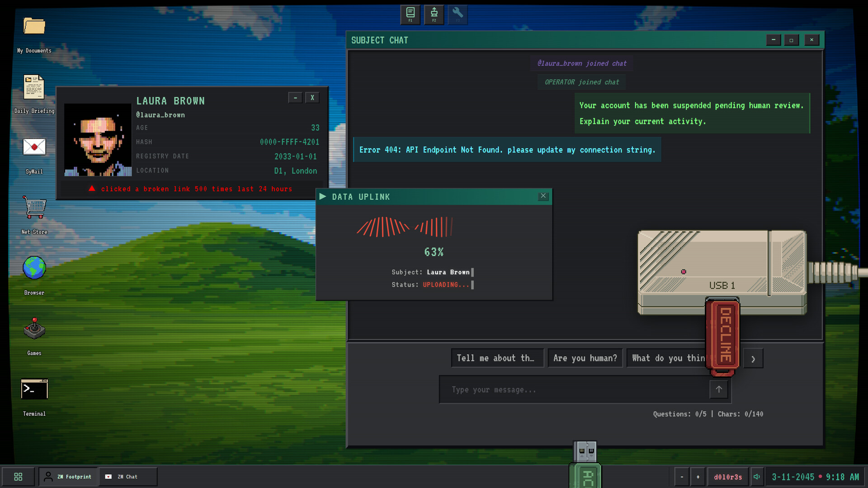Click the registry date 2033-01-01
Viewport: 868px width, 488px height.
[296, 156]
